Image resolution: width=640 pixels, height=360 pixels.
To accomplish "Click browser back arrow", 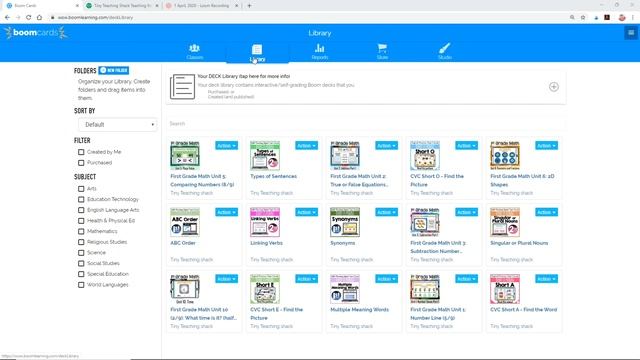I will tap(7, 18).
